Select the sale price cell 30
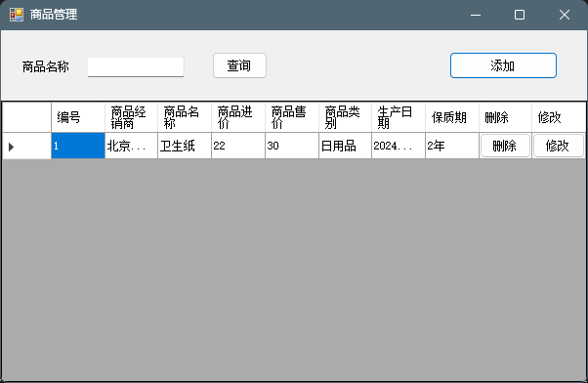 [x=292, y=146]
